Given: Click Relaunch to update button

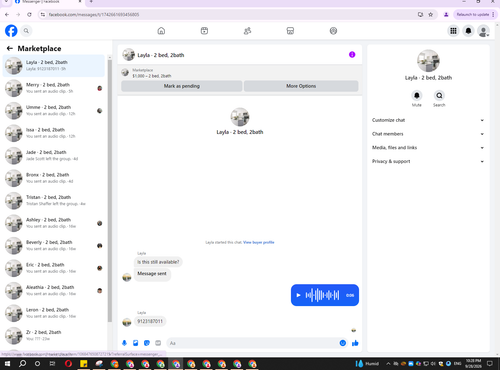Looking at the screenshot, I should 475,14.
